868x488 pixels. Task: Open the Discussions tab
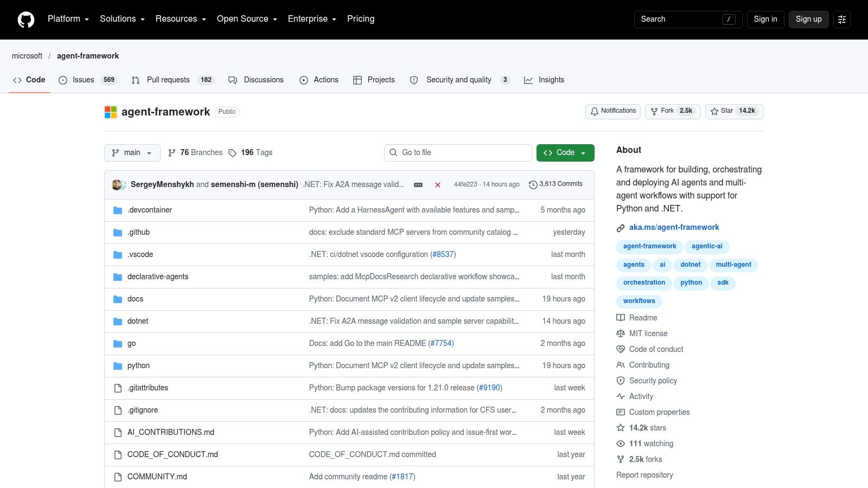pyautogui.click(x=256, y=80)
